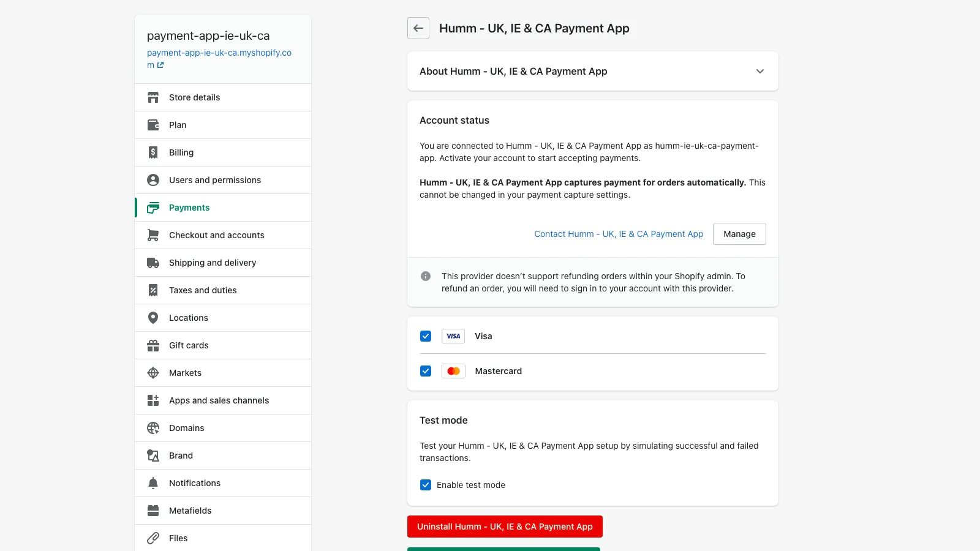980x551 pixels.
Task: Click the Plan wallet icon
Action: (153, 125)
